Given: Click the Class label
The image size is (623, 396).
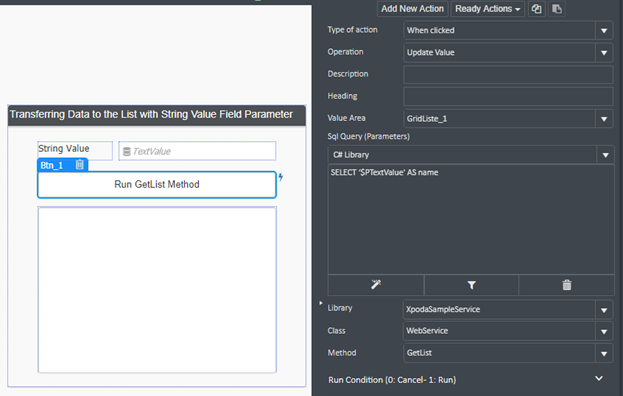Looking at the screenshot, I should coord(337,331).
